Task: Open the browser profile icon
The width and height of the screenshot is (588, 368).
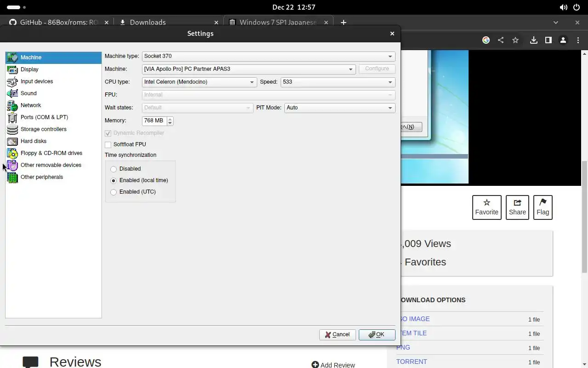Action: pyautogui.click(x=563, y=40)
